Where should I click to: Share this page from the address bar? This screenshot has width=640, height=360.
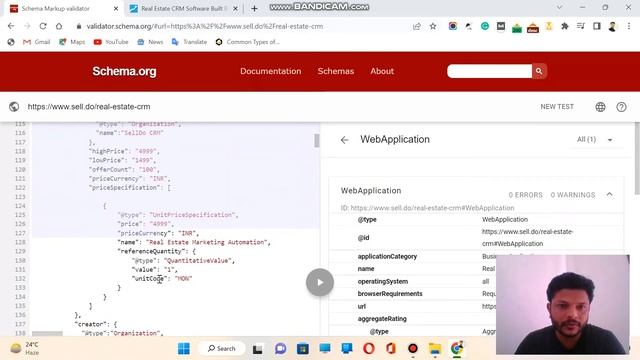(417, 26)
